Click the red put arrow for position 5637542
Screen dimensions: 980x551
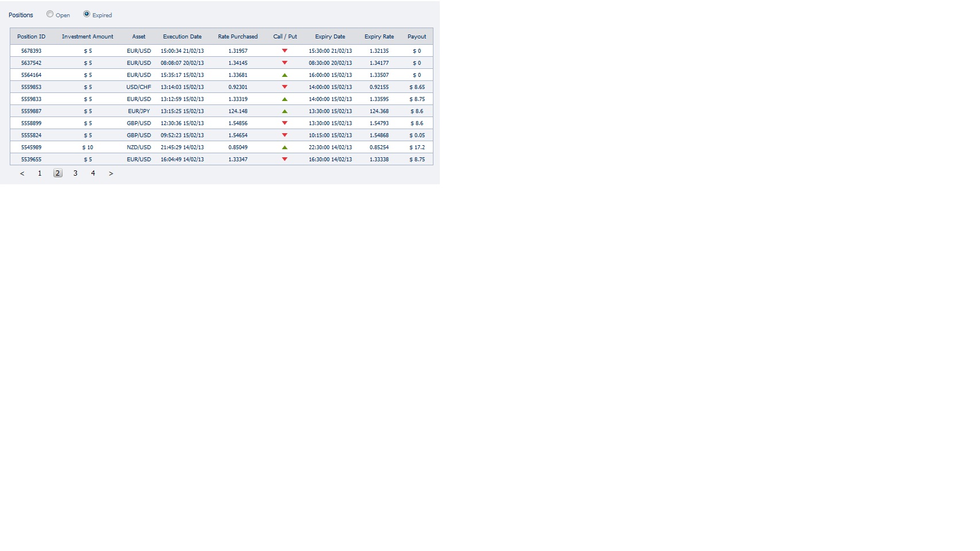[285, 63]
